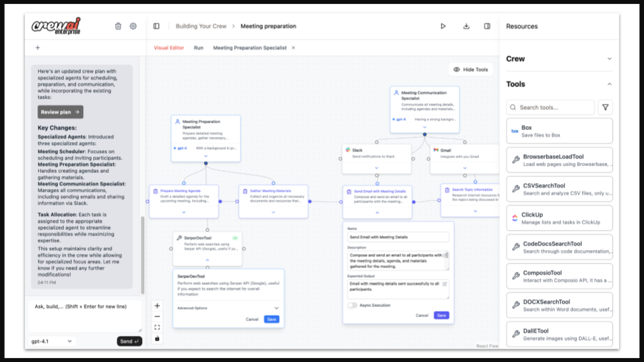Hide Tools using the eye button

point(471,70)
